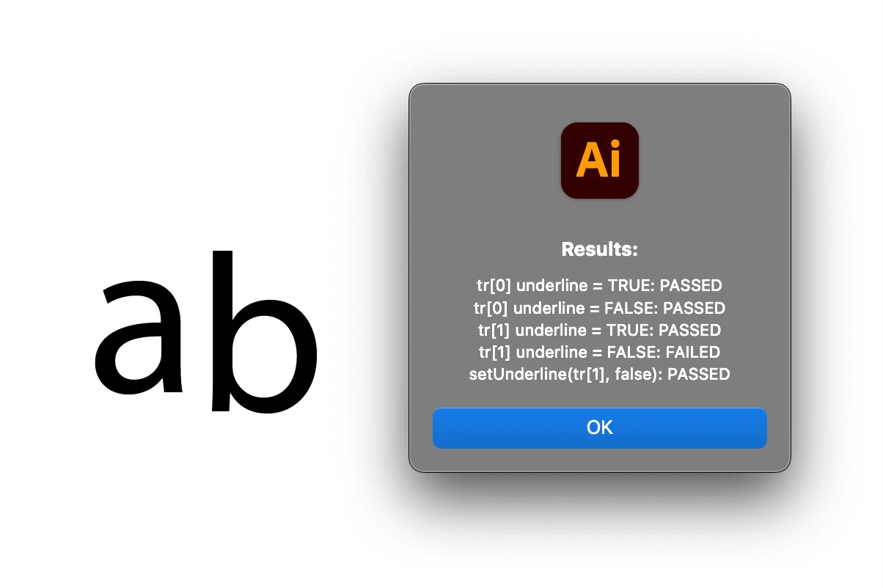
Task: Click the 'tr[1] underline = FALSE: FAILED' line
Action: pos(599,352)
